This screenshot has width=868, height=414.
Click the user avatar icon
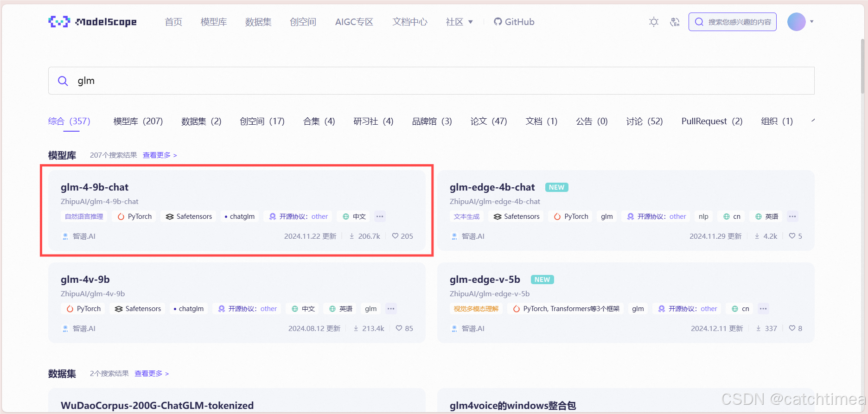(x=797, y=22)
